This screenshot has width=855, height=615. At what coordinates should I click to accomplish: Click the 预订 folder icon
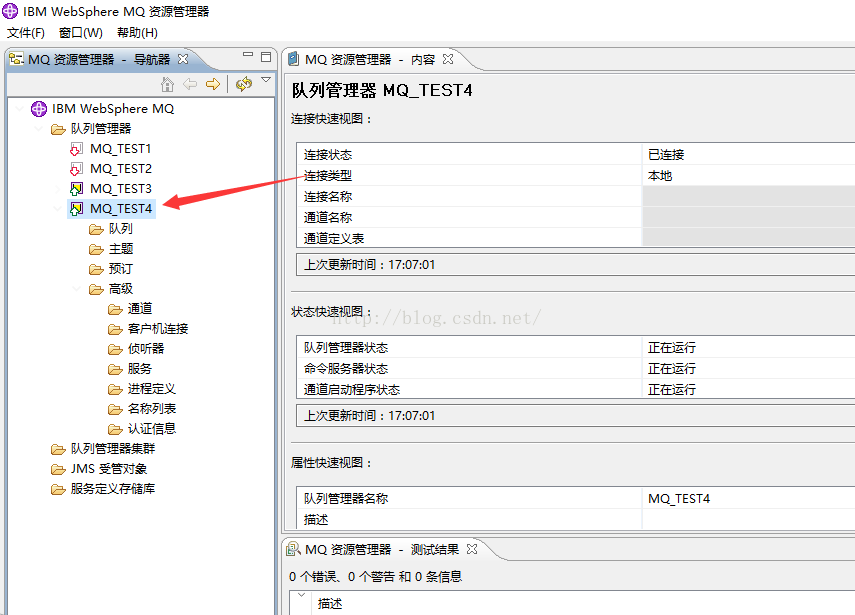pos(96,269)
